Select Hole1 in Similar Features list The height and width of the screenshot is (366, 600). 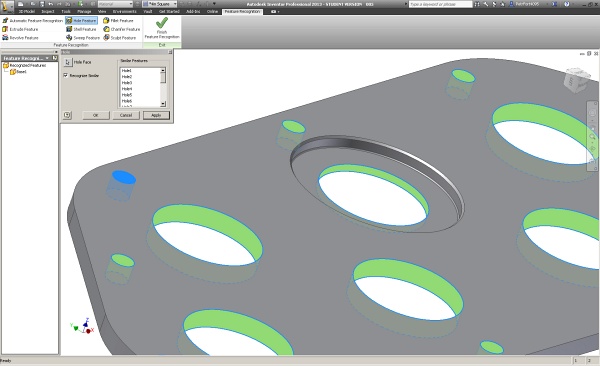[x=126, y=70]
